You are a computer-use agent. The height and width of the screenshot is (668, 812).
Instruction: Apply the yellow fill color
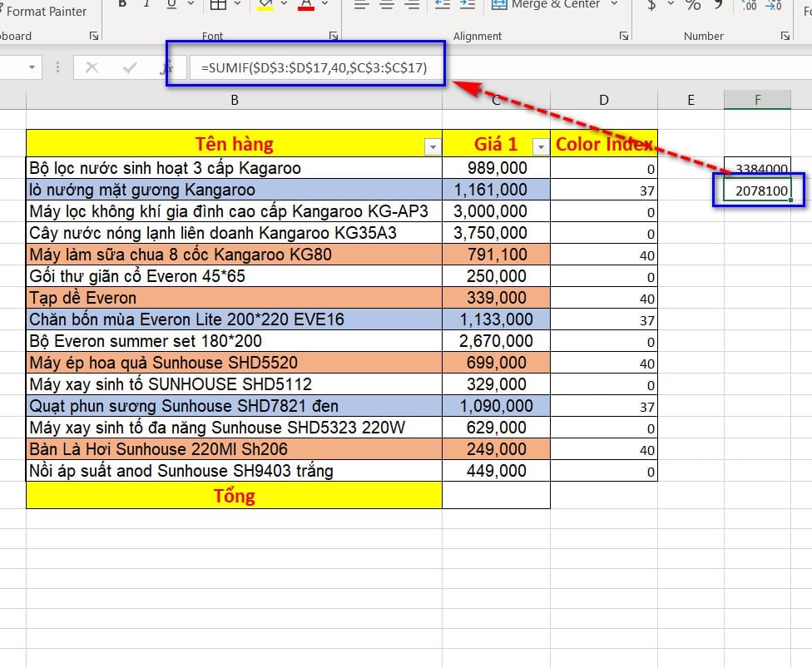click(x=265, y=5)
